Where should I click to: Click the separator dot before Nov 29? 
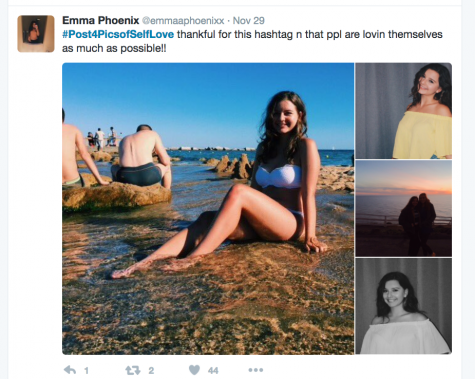point(228,21)
